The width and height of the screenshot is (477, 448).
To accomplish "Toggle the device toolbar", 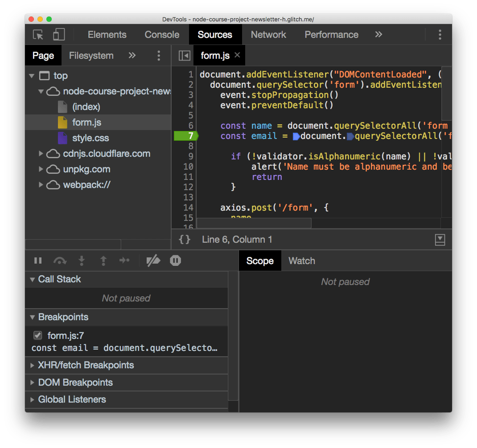I will point(59,34).
